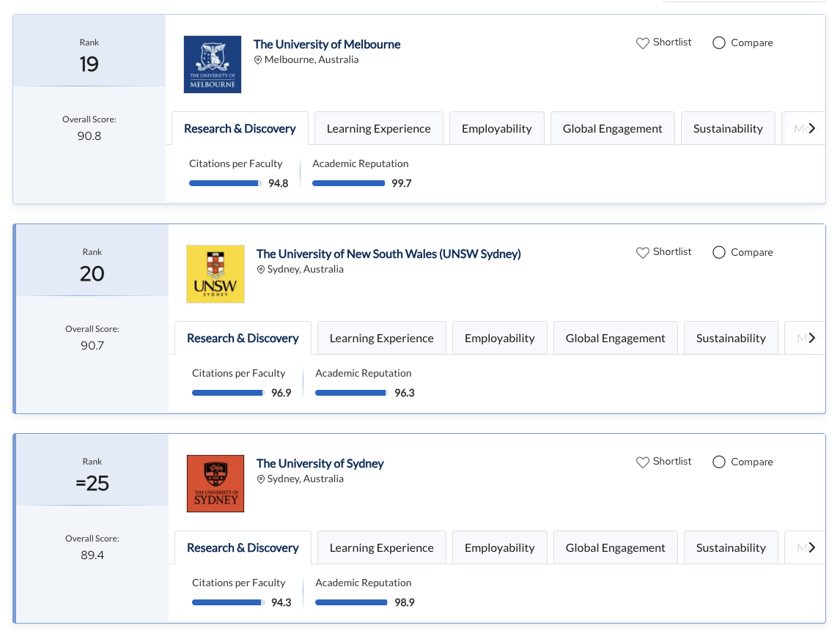Open Melbourne's Learning Experience tab
Image resolution: width=840 pixels, height=639 pixels.
coord(378,129)
